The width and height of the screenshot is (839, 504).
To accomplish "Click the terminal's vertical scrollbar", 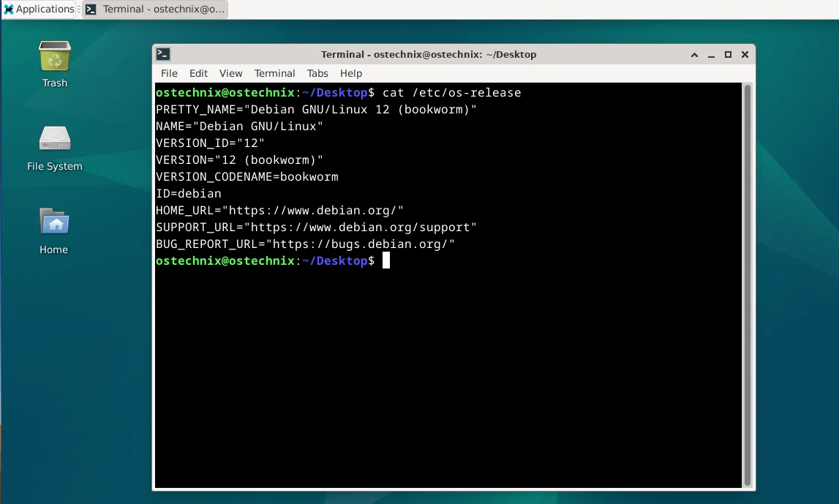I will [748, 285].
